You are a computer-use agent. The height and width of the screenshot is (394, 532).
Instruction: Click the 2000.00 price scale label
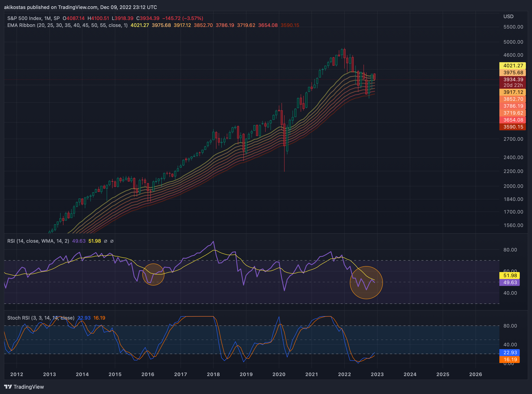pyautogui.click(x=513, y=186)
